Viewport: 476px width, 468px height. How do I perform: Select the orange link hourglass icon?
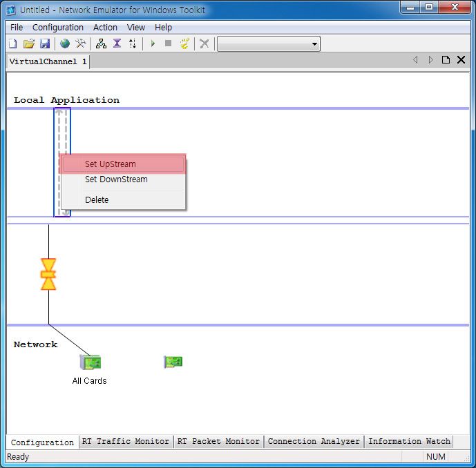point(48,274)
